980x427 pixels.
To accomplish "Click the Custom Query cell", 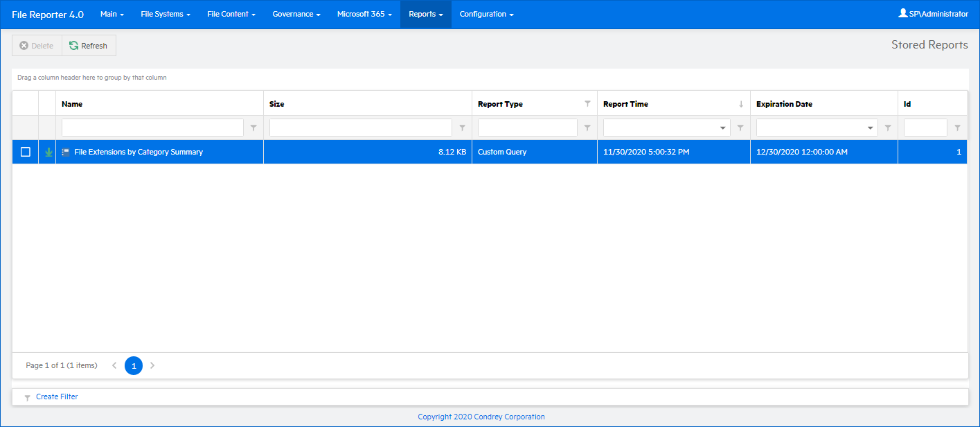I will (x=535, y=152).
